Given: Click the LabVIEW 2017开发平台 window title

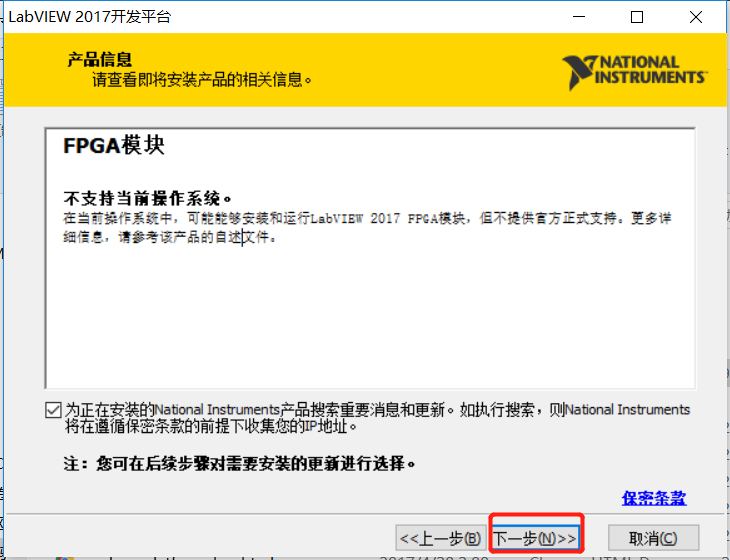Looking at the screenshot, I should 90,17.
